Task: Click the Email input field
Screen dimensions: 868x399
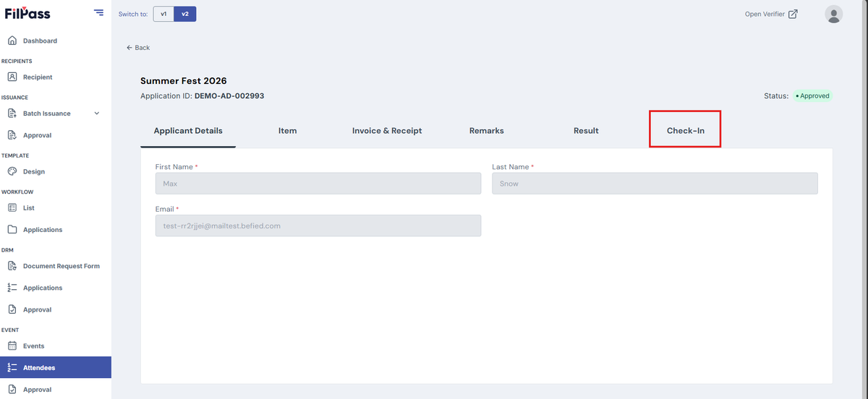Action: pyautogui.click(x=318, y=226)
